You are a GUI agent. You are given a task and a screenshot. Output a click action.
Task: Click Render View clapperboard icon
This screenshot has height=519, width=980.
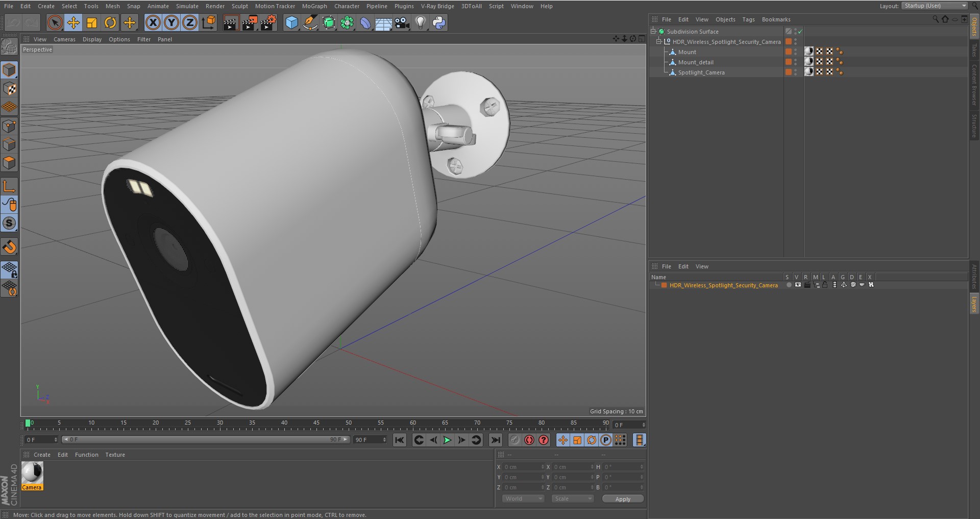tap(231, 22)
